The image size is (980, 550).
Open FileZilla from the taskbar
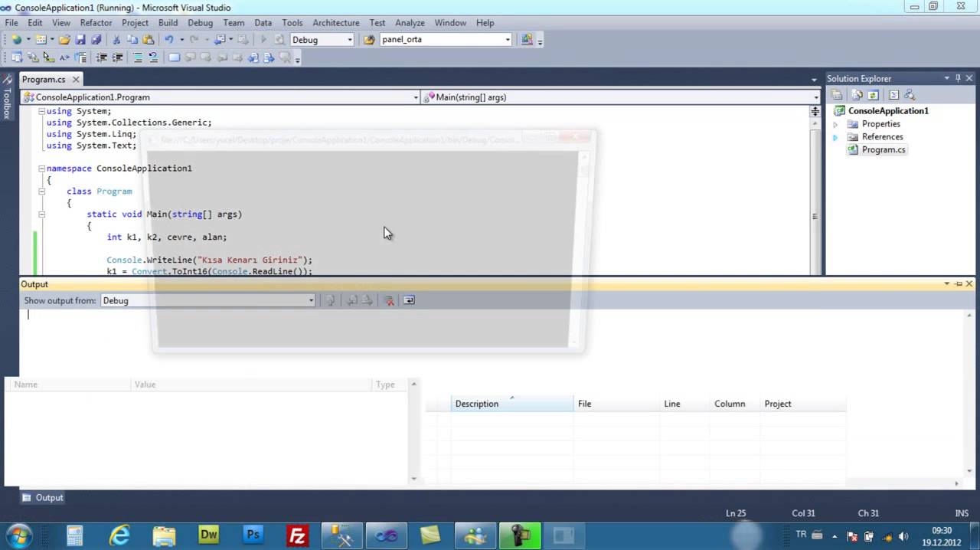(x=297, y=535)
